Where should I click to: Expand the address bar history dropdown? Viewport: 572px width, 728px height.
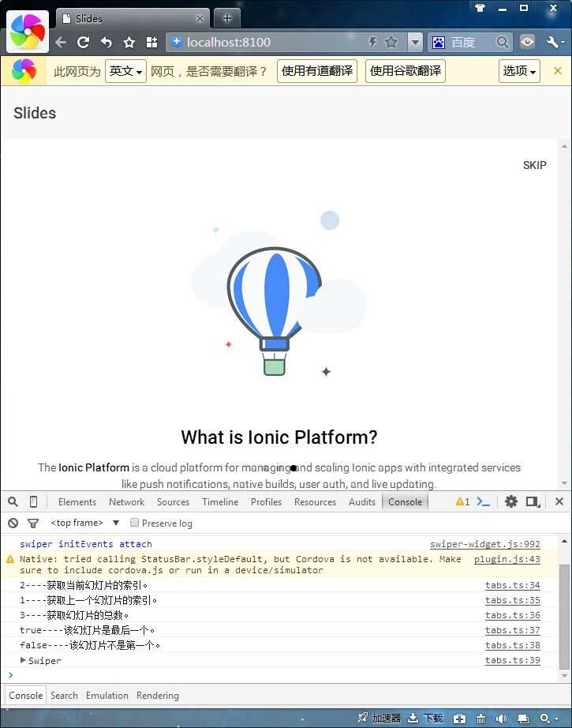pyautogui.click(x=415, y=43)
